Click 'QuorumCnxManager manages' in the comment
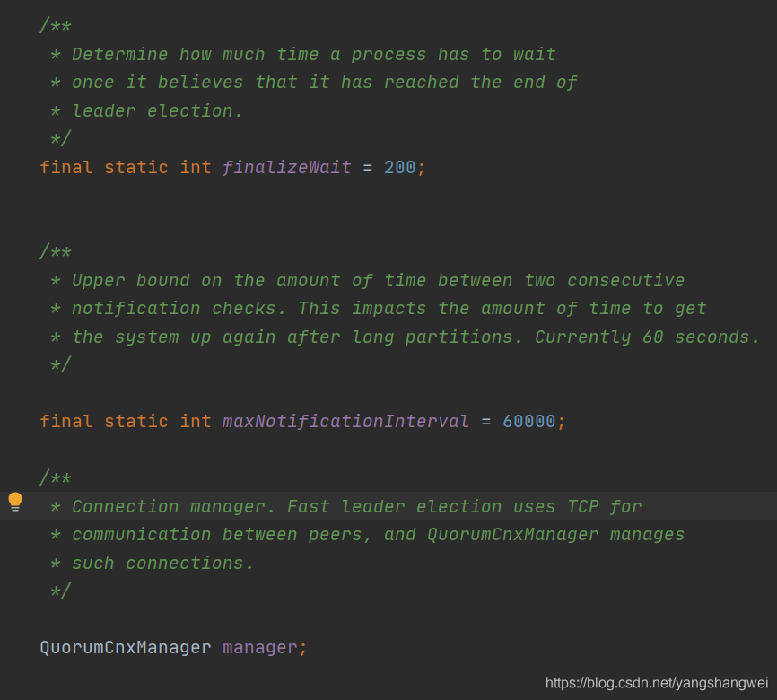 point(555,534)
